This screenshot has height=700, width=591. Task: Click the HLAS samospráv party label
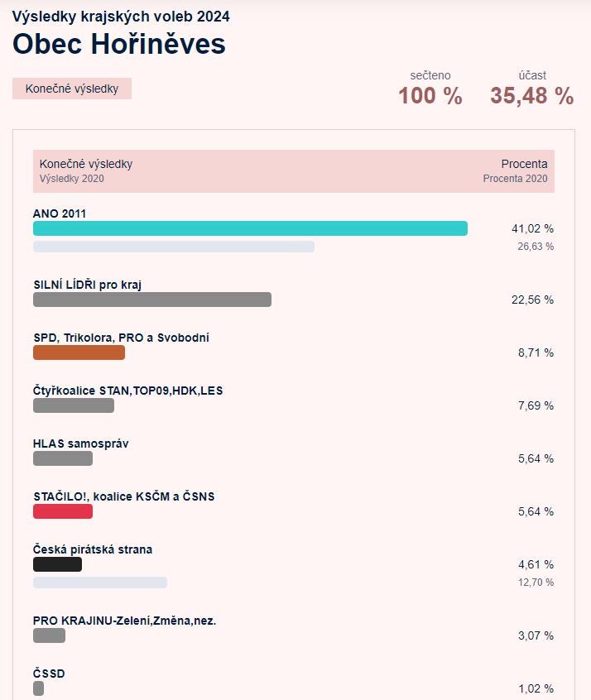click(81, 443)
